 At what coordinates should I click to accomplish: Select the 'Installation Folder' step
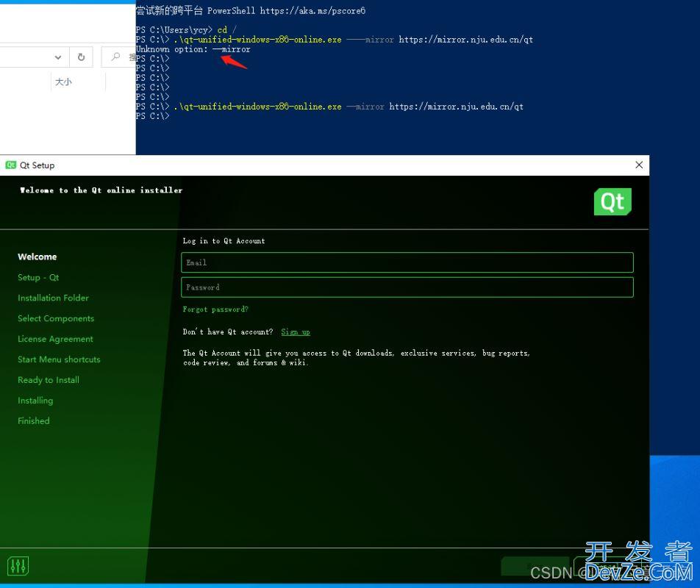[x=53, y=298]
